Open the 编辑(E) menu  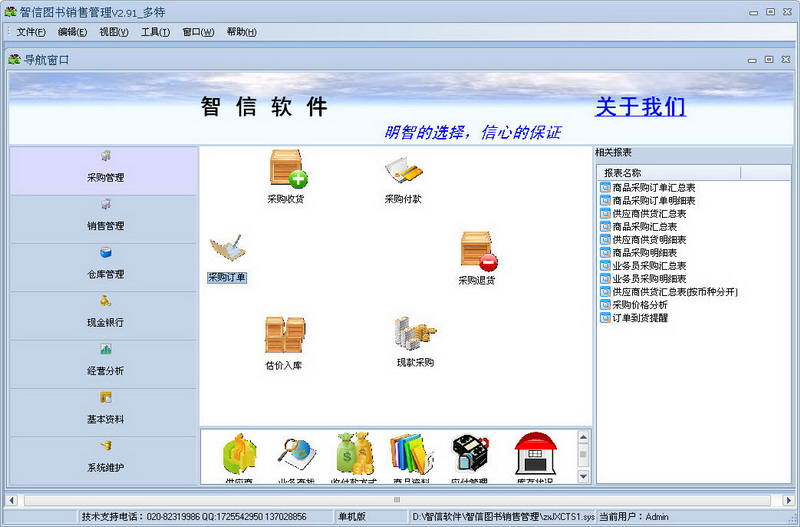pyautogui.click(x=72, y=32)
